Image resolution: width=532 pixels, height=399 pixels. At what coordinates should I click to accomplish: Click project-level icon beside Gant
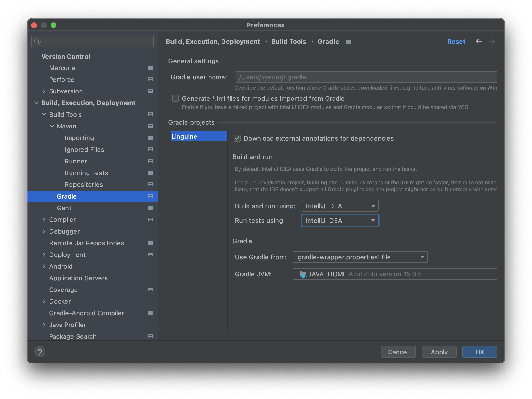[151, 208]
